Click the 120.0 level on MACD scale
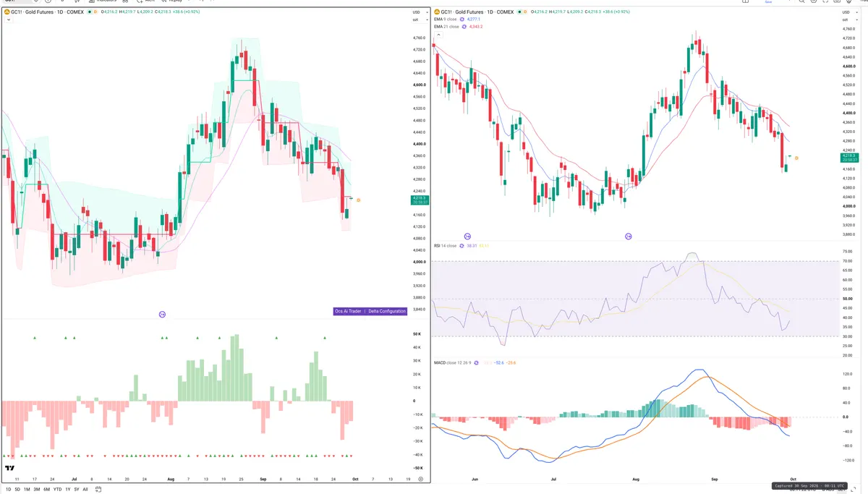 click(847, 374)
